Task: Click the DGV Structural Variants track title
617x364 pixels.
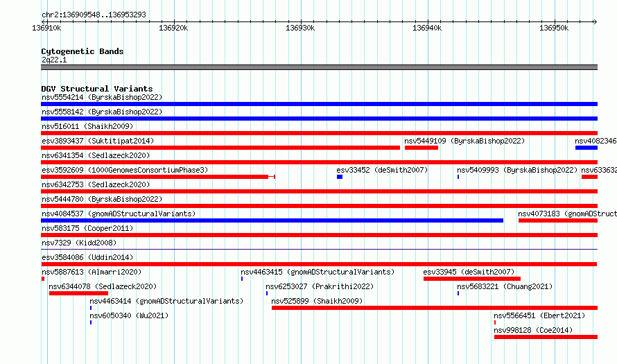Action: 97,89
